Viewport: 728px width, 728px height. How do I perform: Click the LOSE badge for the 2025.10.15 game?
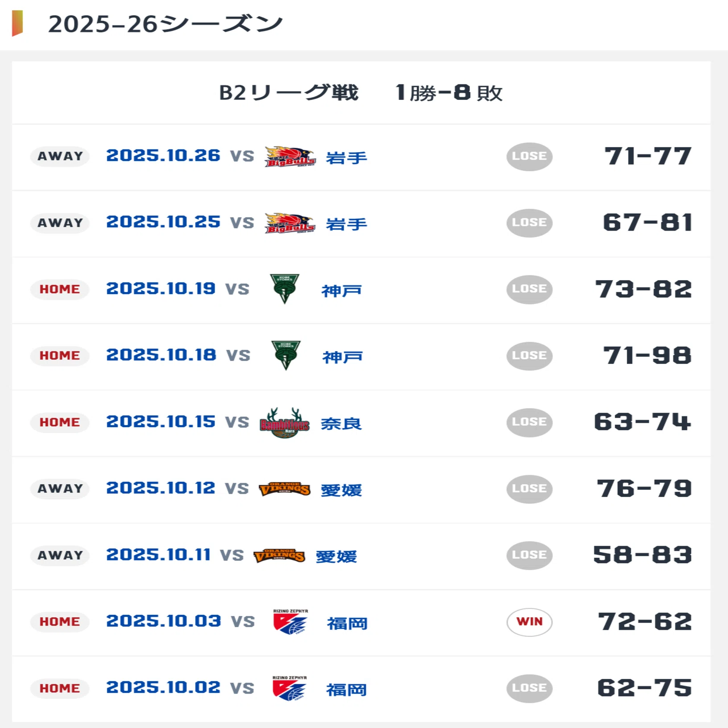click(x=529, y=422)
